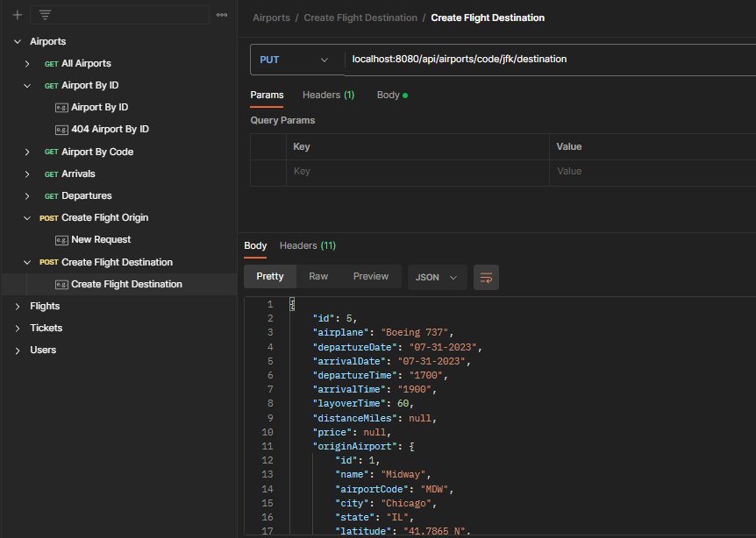Collapse line 1 of the JSON body
Screen dimensions: 756x538
pos(291,303)
